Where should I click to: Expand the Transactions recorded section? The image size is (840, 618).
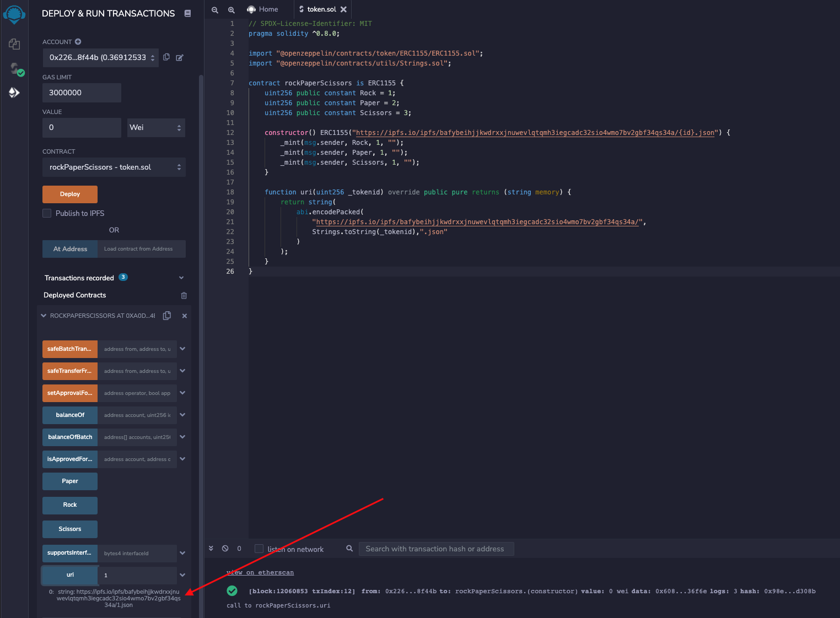click(x=181, y=278)
